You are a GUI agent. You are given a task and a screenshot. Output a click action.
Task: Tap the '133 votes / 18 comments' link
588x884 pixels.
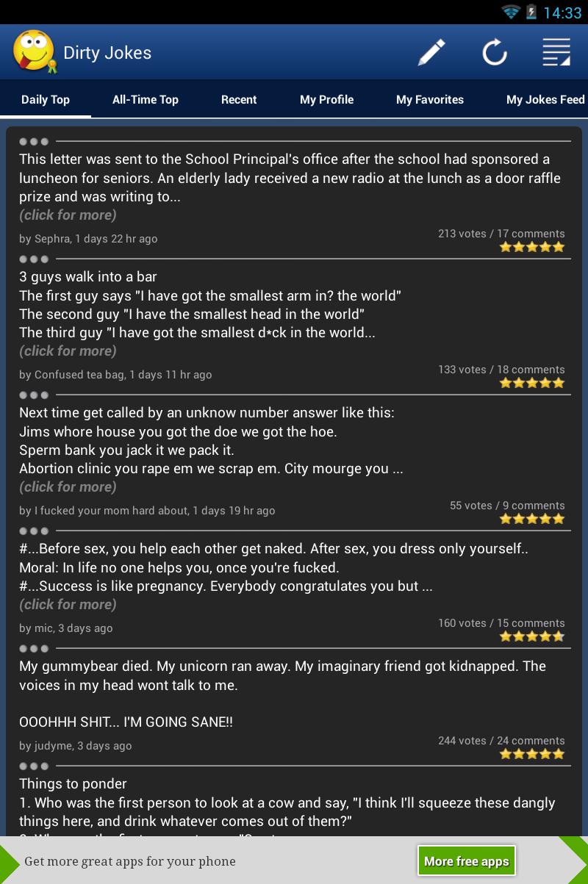[501, 370]
